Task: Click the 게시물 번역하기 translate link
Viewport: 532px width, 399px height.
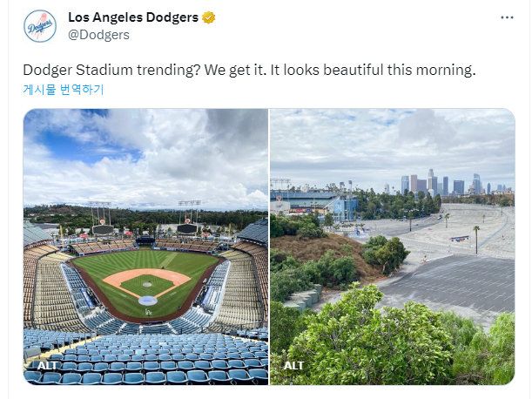Action: 63,89
